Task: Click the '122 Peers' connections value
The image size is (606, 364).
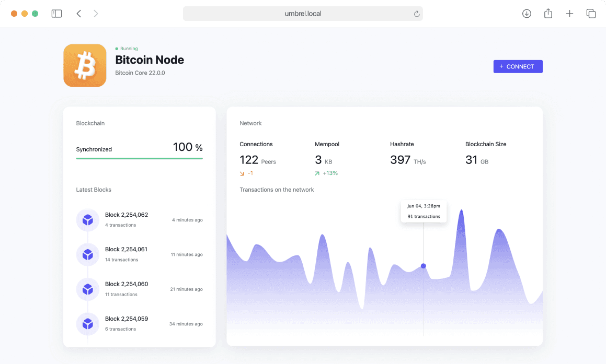Action: [258, 160]
